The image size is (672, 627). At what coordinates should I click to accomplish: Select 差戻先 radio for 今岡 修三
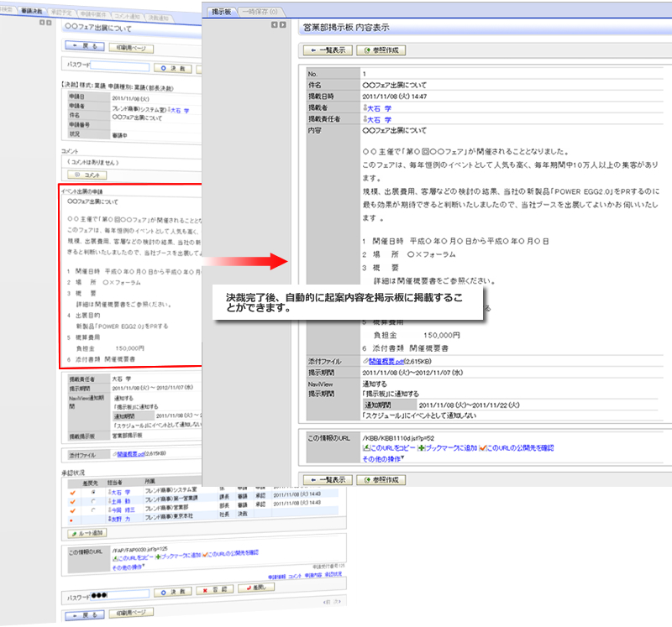click(x=93, y=509)
